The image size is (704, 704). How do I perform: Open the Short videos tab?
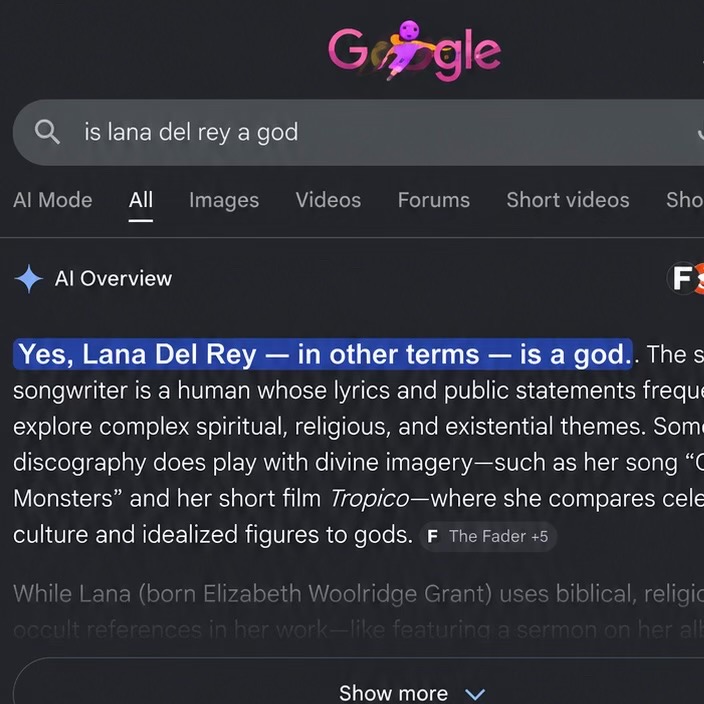coord(568,200)
